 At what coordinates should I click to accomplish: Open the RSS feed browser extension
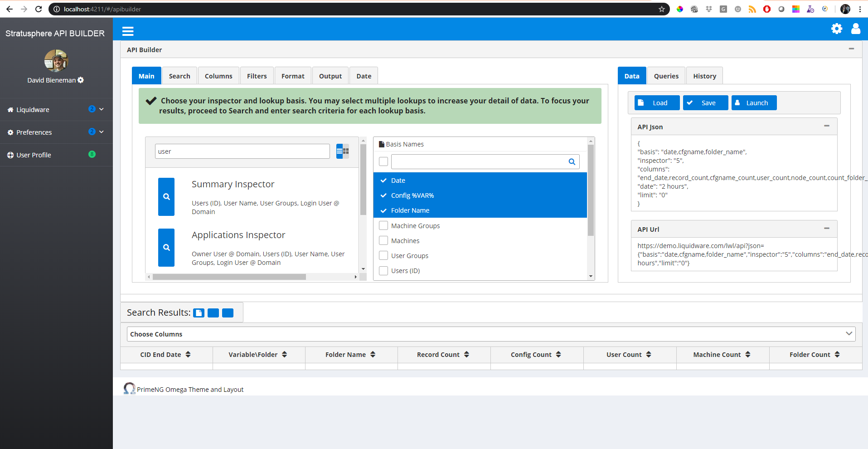tap(752, 9)
